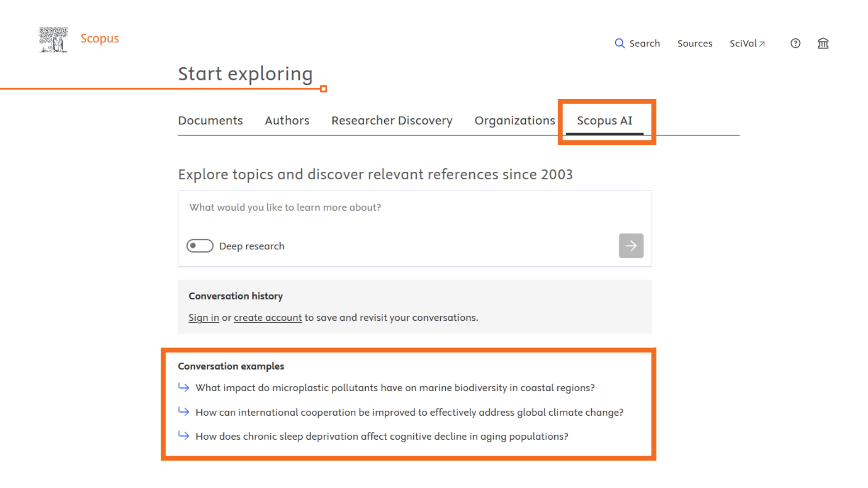Click the arrow icon beside climate change question

(x=184, y=411)
